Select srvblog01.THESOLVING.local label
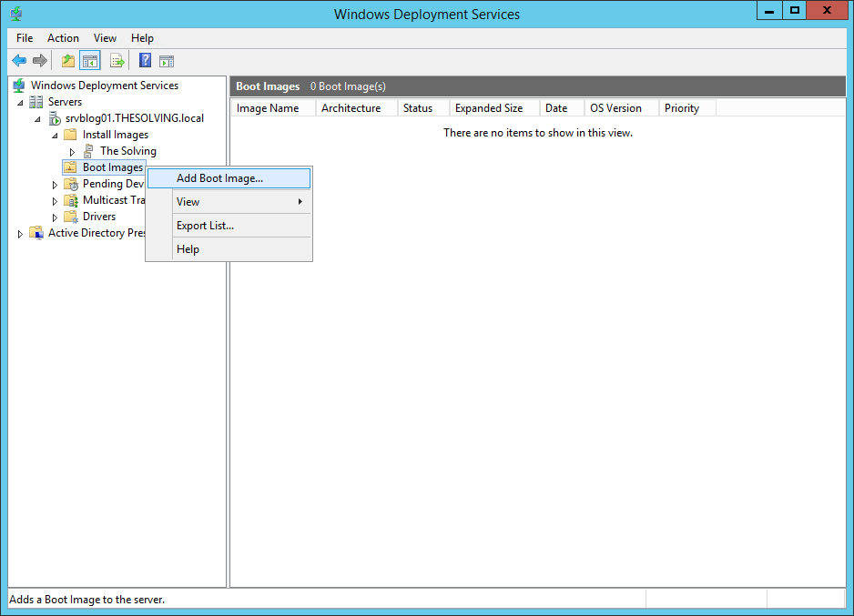Viewport: 854px width, 616px height. point(135,118)
